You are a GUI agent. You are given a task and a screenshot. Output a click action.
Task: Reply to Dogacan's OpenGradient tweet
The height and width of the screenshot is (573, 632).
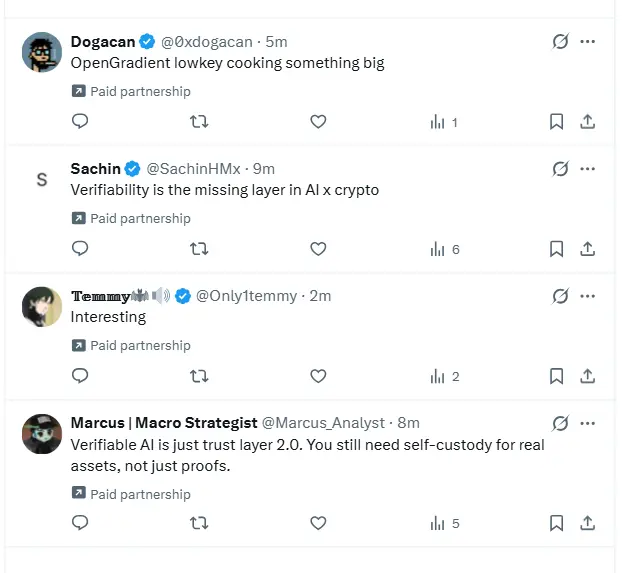81,122
